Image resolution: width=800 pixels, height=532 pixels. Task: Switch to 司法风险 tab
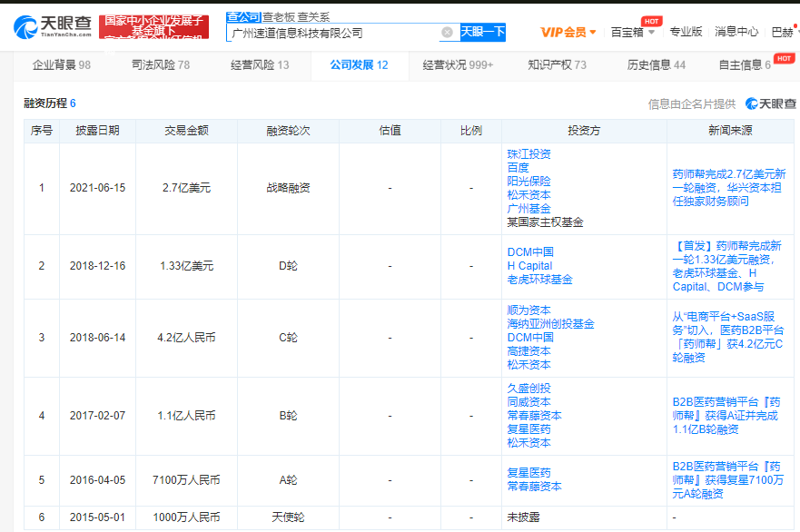(160, 64)
